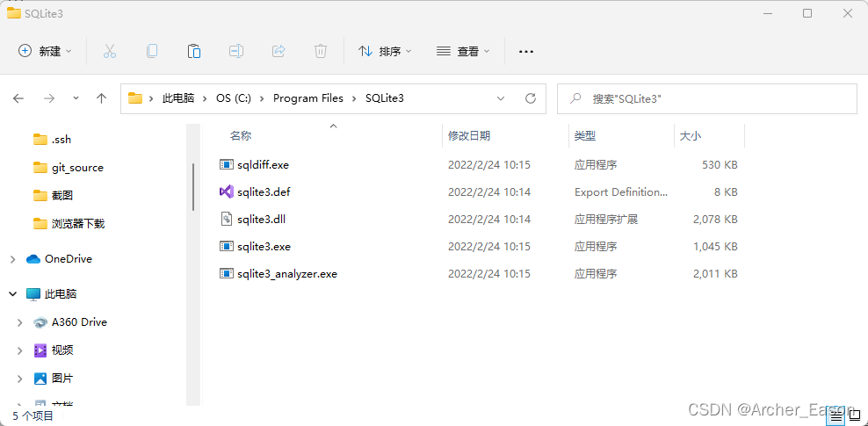Open the 排序 sort dropdown

(x=385, y=52)
